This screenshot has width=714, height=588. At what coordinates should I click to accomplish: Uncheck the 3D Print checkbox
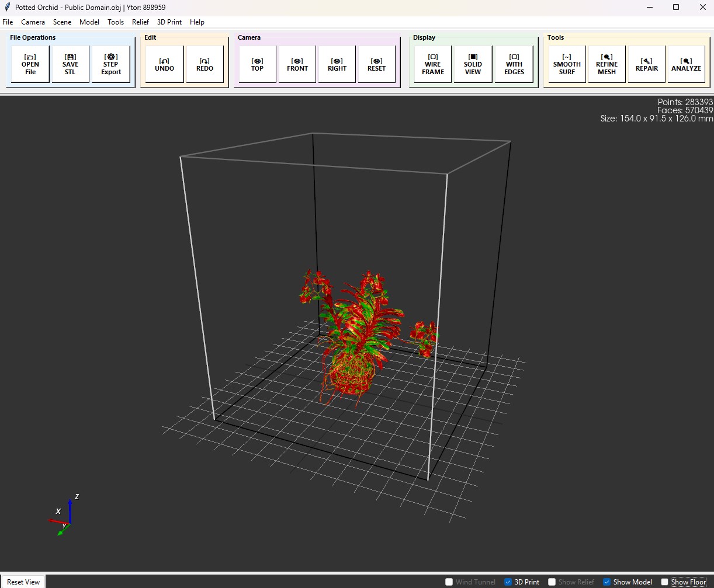[x=508, y=582]
